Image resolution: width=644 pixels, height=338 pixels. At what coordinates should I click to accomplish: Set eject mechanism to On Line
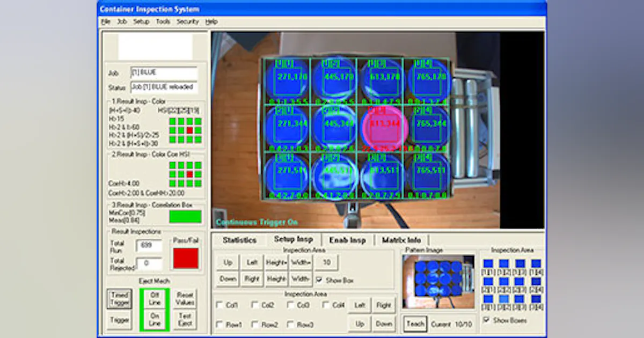[155, 320]
